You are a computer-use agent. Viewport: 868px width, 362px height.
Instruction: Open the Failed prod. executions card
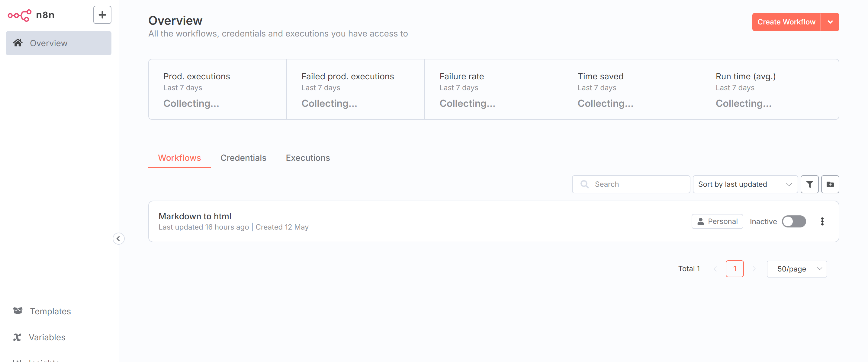pyautogui.click(x=355, y=90)
